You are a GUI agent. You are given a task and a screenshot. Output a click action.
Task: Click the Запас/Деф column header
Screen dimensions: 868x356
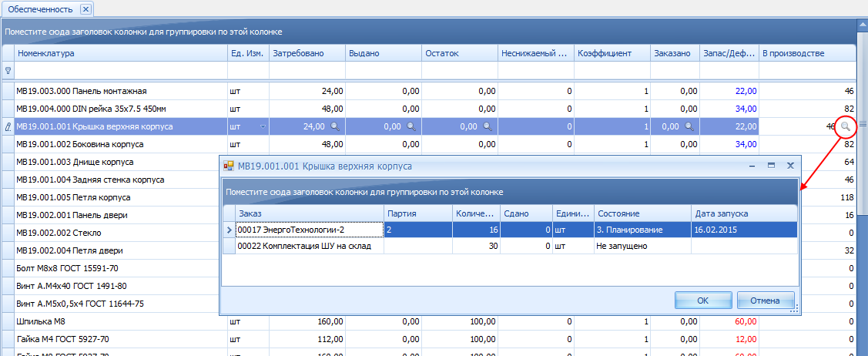tap(729, 53)
